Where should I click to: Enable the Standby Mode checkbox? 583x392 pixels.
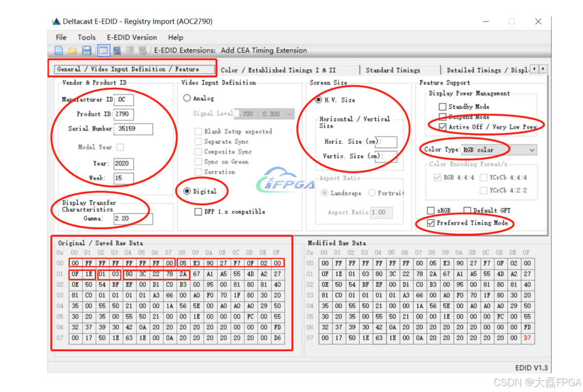[x=442, y=107]
